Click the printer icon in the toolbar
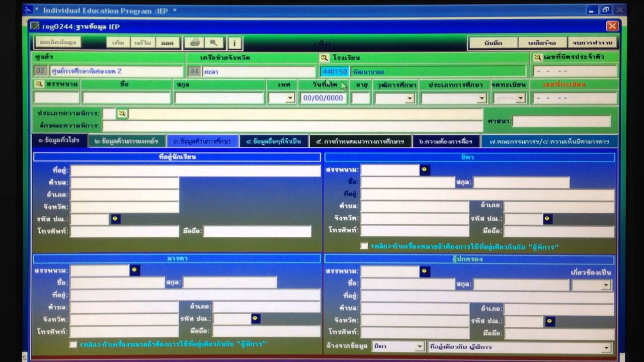 point(196,43)
